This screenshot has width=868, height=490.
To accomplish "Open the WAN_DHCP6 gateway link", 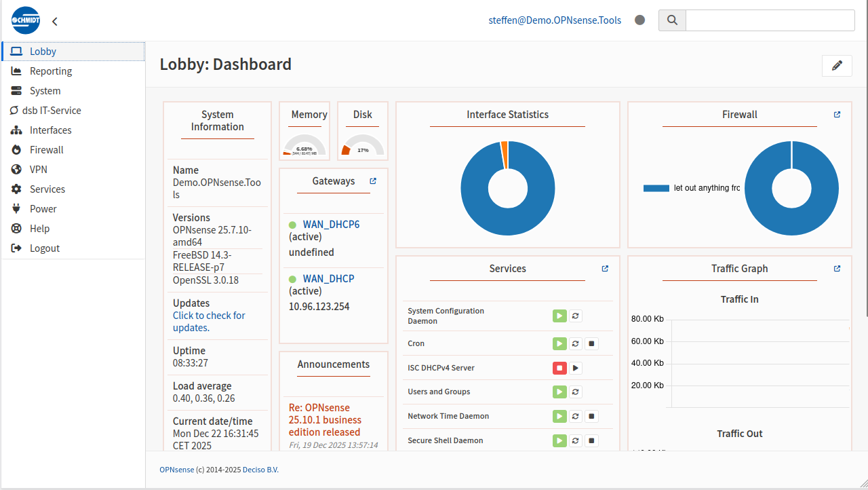I will [331, 225].
